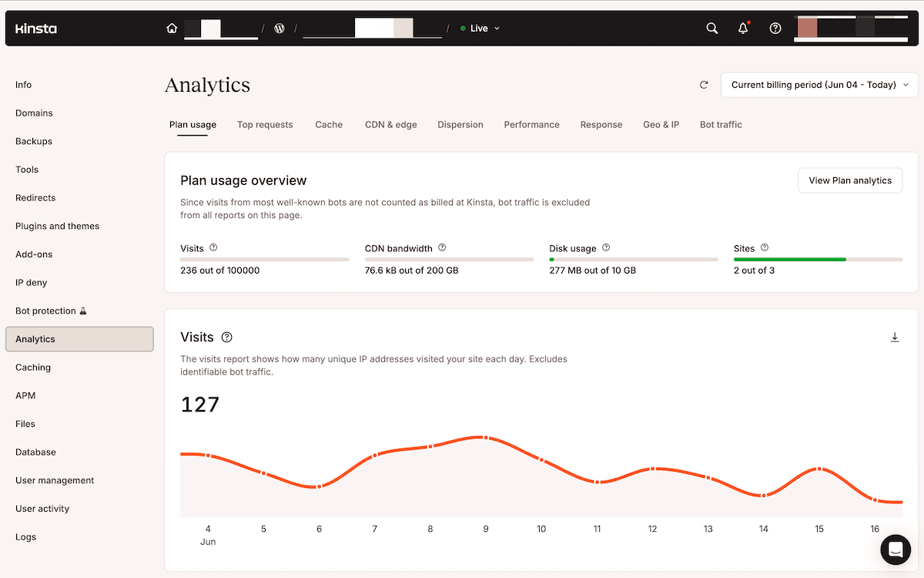Open the user account menu

pos(851,29)
